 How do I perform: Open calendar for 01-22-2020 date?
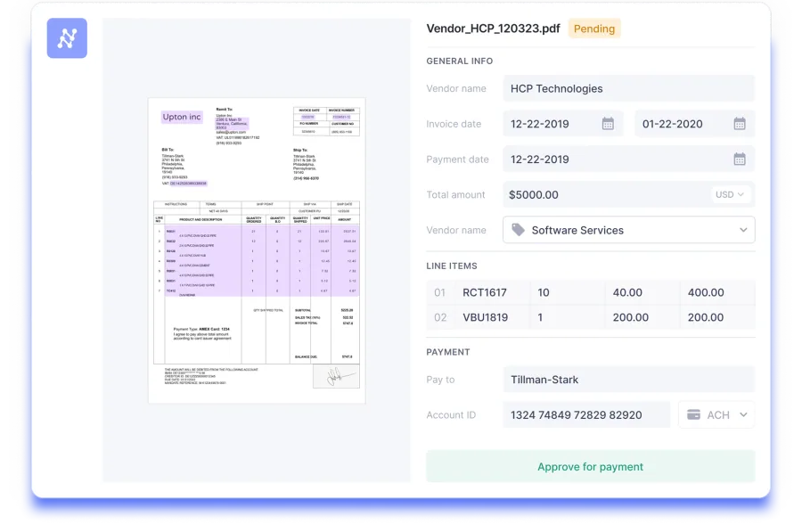pyautogui.click(x=740, y=124)
